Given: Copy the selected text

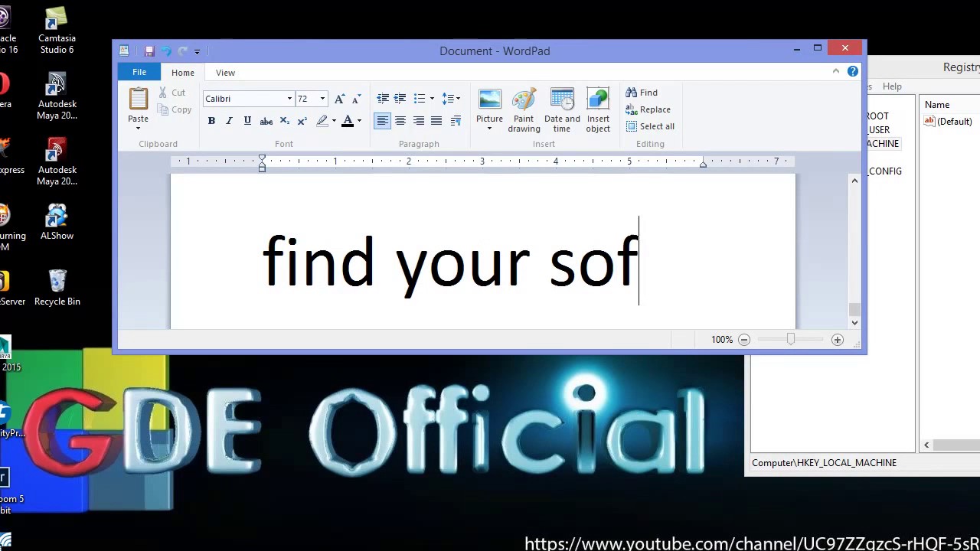Looking at the screenshot, I should point(175,110).
